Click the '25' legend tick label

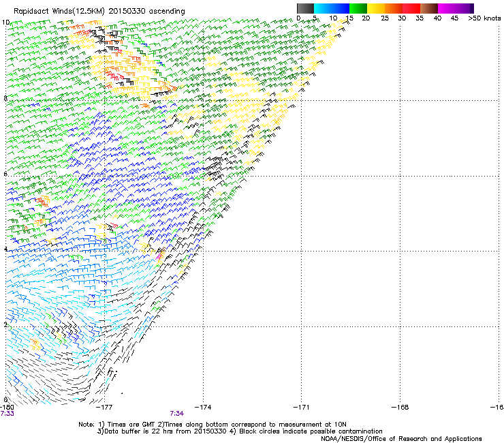coord(385,18)
